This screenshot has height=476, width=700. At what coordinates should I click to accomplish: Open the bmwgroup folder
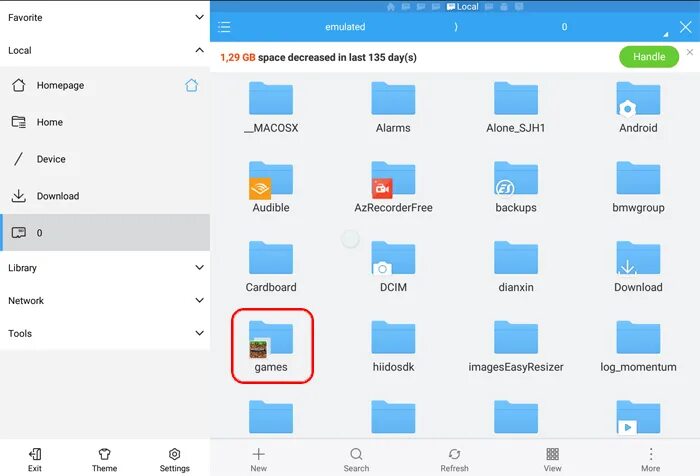638,187
